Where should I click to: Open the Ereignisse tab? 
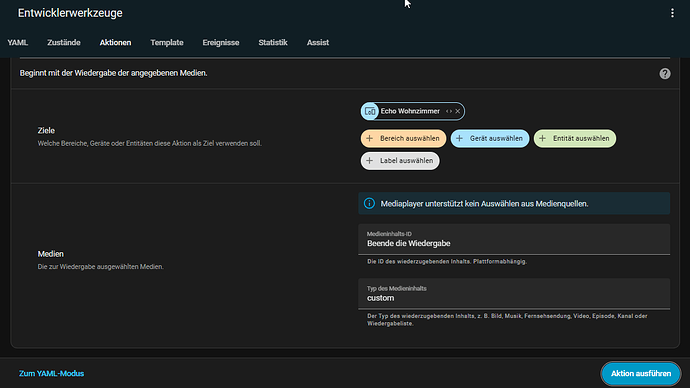tap(221, 43)
